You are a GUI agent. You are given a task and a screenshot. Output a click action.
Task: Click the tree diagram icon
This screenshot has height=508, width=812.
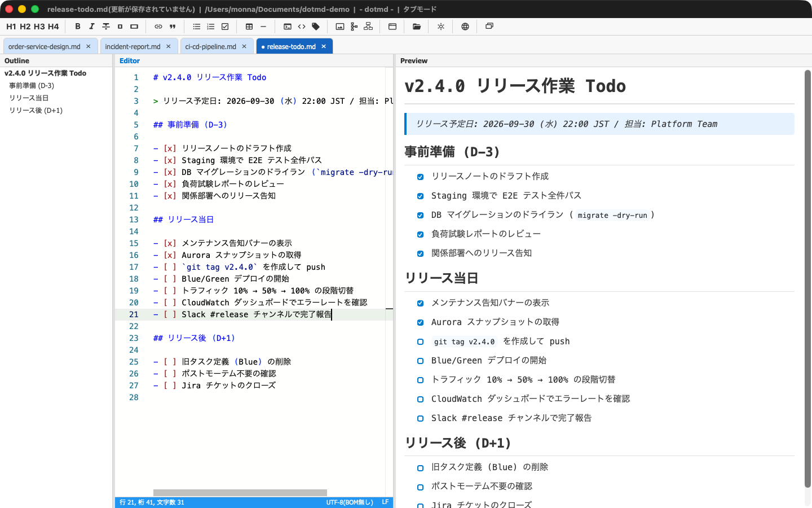point(354,27)
